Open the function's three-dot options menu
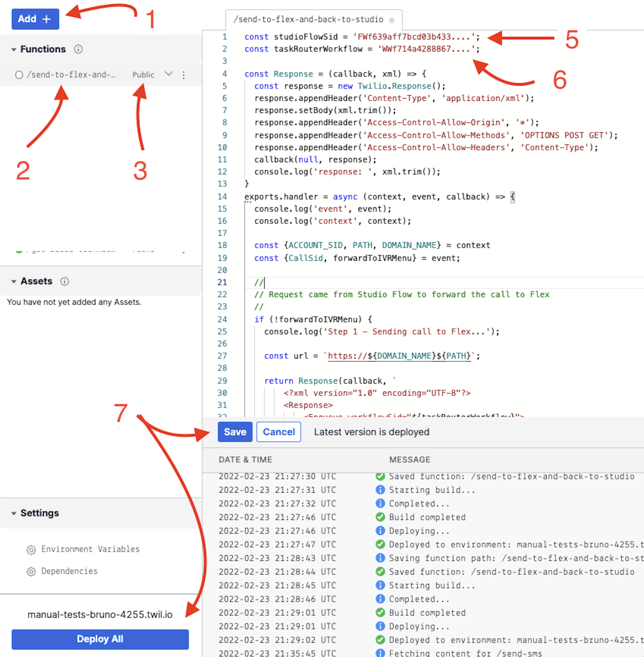This screenshot has width=644, height=657. tap(184, 75)
